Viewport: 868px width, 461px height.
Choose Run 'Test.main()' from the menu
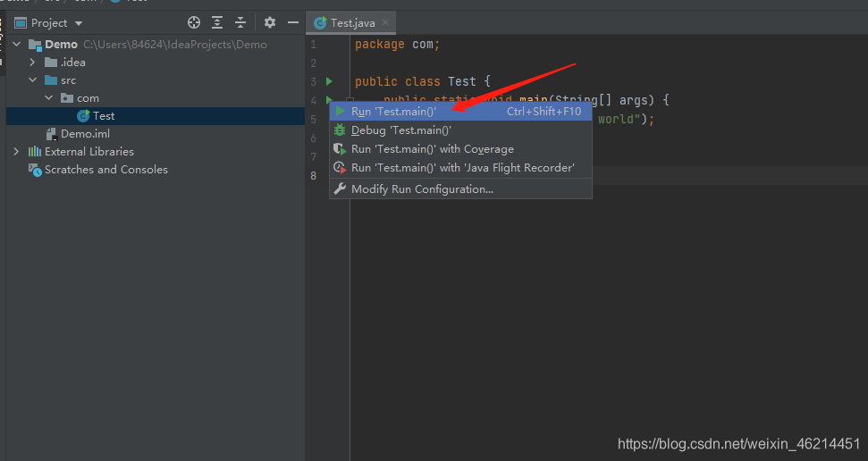pyautogui.click(x=460, y=112)
